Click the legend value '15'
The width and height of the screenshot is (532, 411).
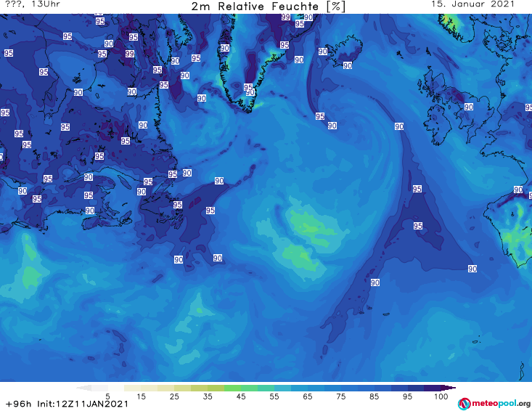click(141, 396)
